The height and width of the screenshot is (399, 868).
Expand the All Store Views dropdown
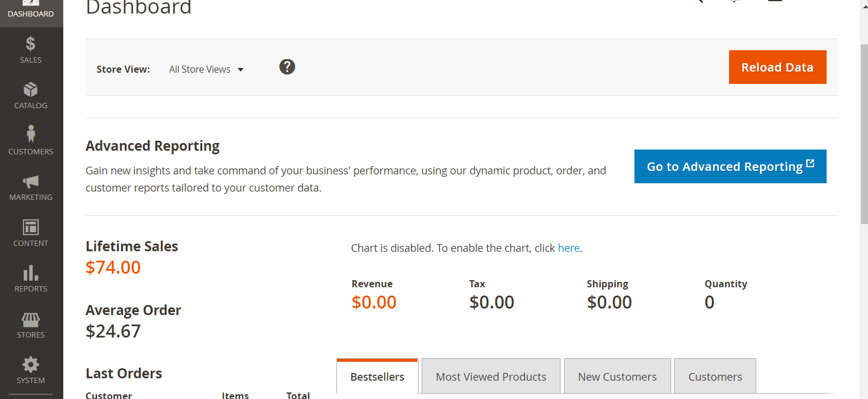pyautogui.click(x=206, y=70)
